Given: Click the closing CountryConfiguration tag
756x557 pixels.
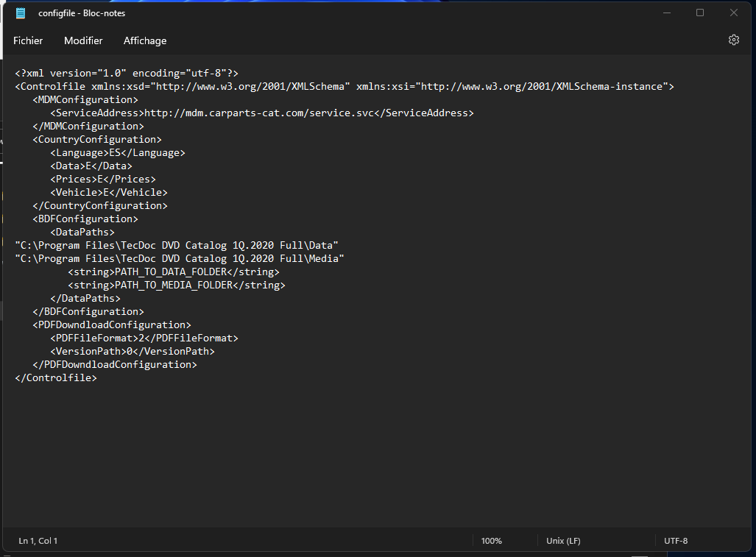Looking at the screenshot, I should [100, 206].
